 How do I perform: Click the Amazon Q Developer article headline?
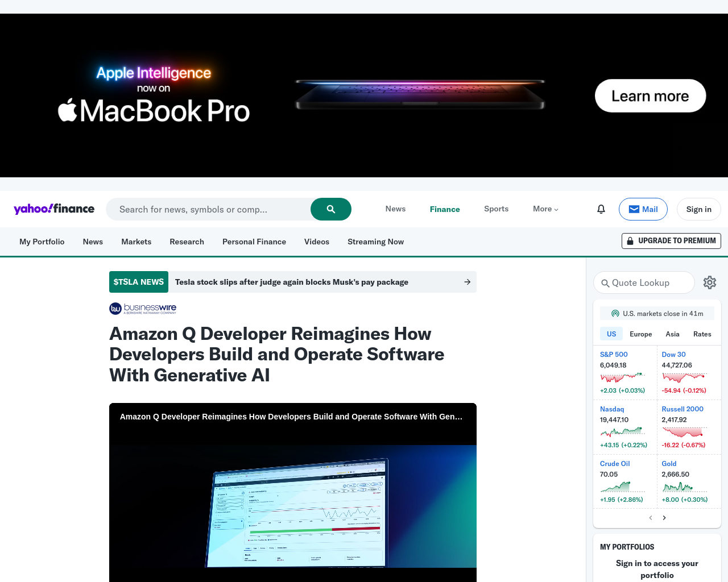(x=277, y=354)
